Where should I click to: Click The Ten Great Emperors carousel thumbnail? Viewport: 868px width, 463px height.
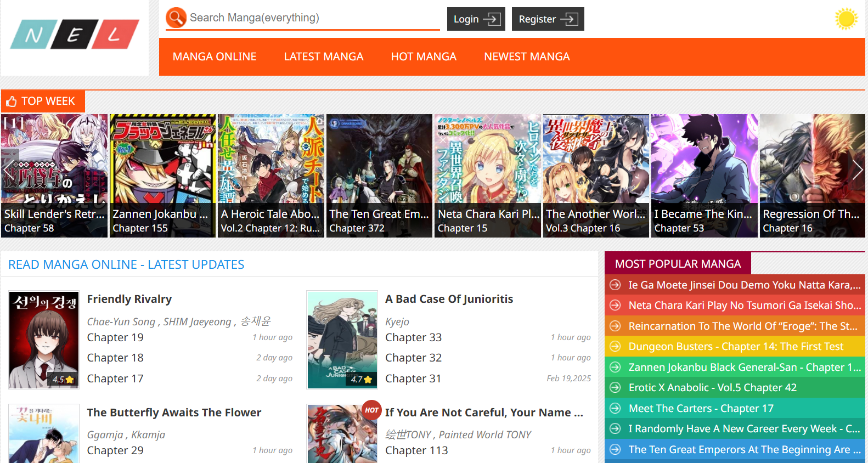(x=379, y=176)
